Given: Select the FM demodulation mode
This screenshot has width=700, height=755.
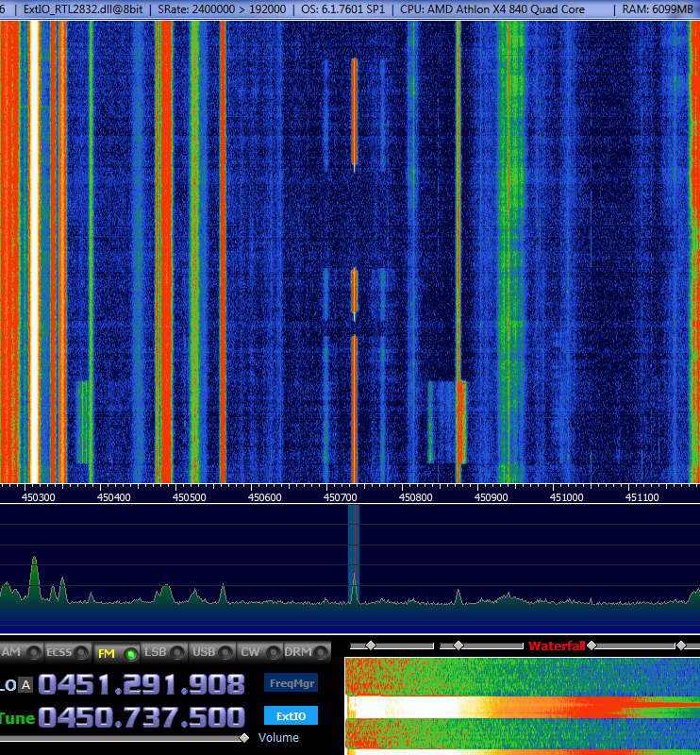Looking at the screenshot, I should click(116, 653).
